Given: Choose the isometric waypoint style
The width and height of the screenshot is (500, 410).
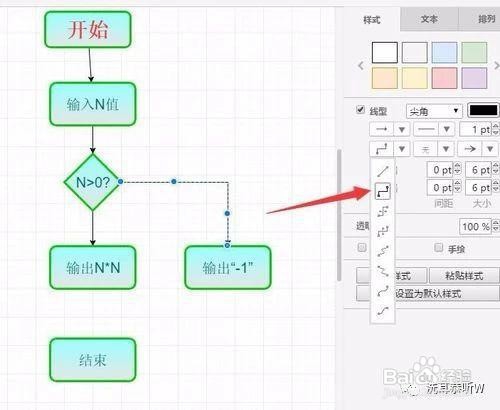Looking at the screenshot, I should coord(383,251).
